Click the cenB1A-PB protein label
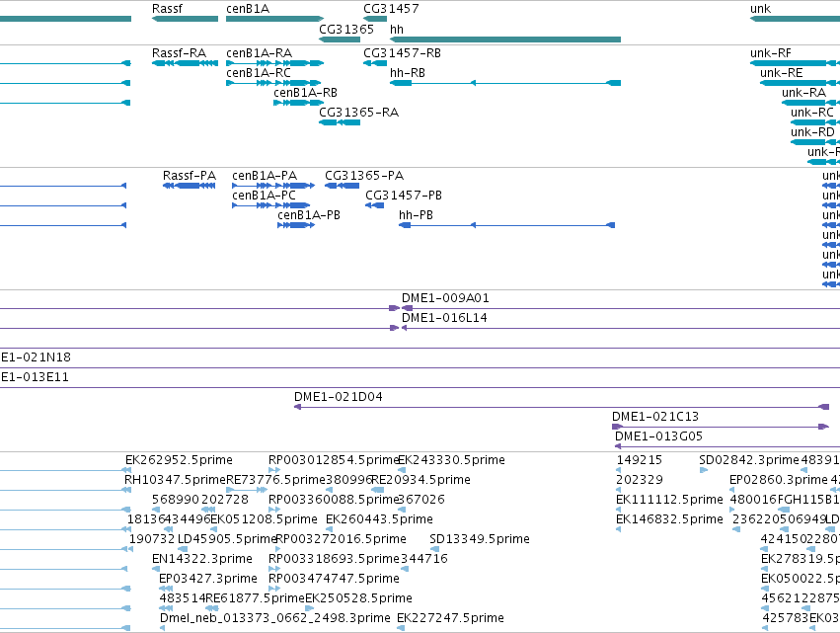The width and height of the screenshot is (840, 633). pyautogui.click(x=309, y=215)
